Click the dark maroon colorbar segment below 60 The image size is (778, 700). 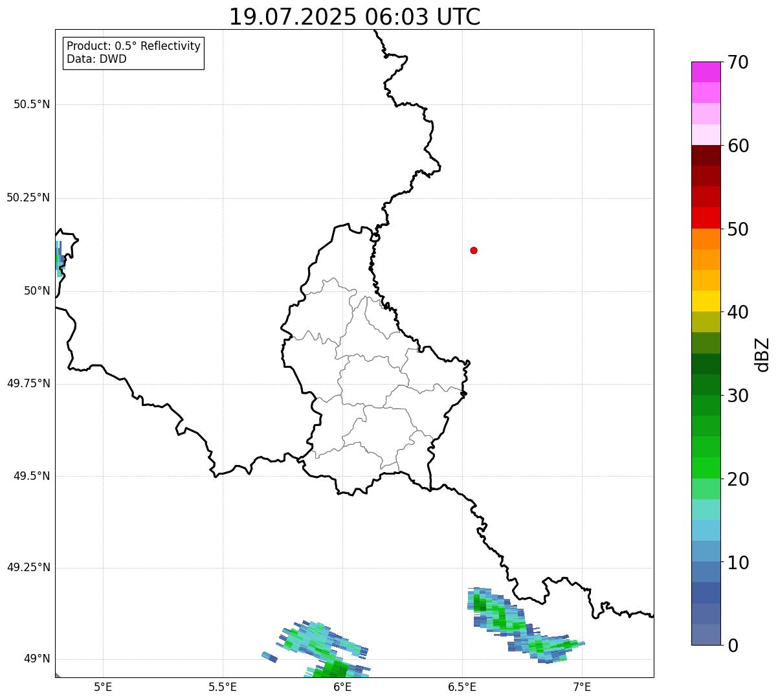706,155
